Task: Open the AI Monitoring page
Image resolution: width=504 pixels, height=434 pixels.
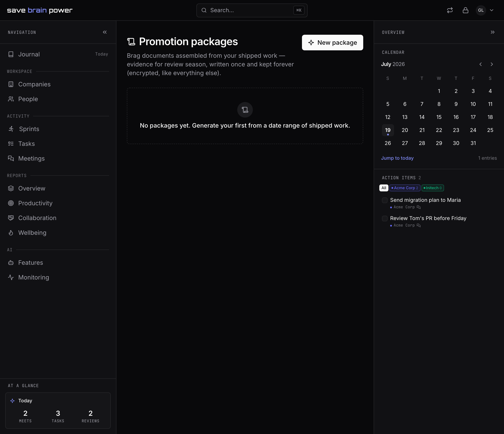Action: tap(58, 278)
